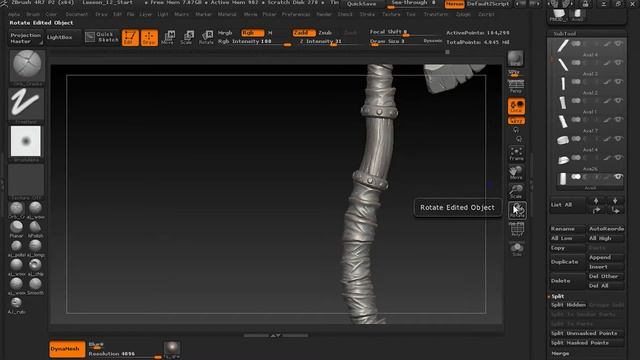Open the Zplugin menu
Image resolution: width=640 pixels, height=360 pixels.
pyautogui.click(x=463, y=14)
